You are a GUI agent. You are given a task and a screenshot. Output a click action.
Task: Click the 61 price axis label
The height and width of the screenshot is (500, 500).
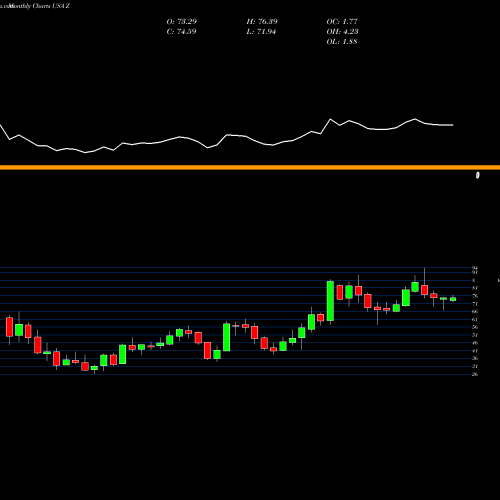click(x=475, y=320)
